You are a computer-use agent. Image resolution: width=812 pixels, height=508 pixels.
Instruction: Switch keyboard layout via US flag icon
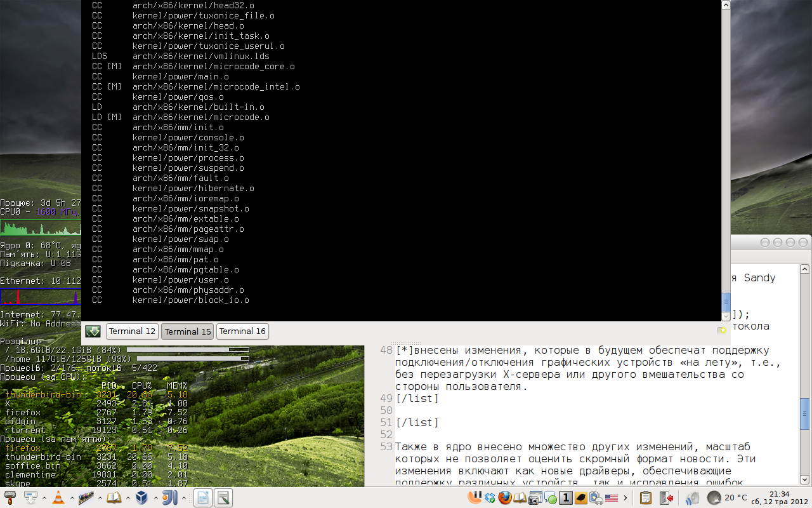611,498
